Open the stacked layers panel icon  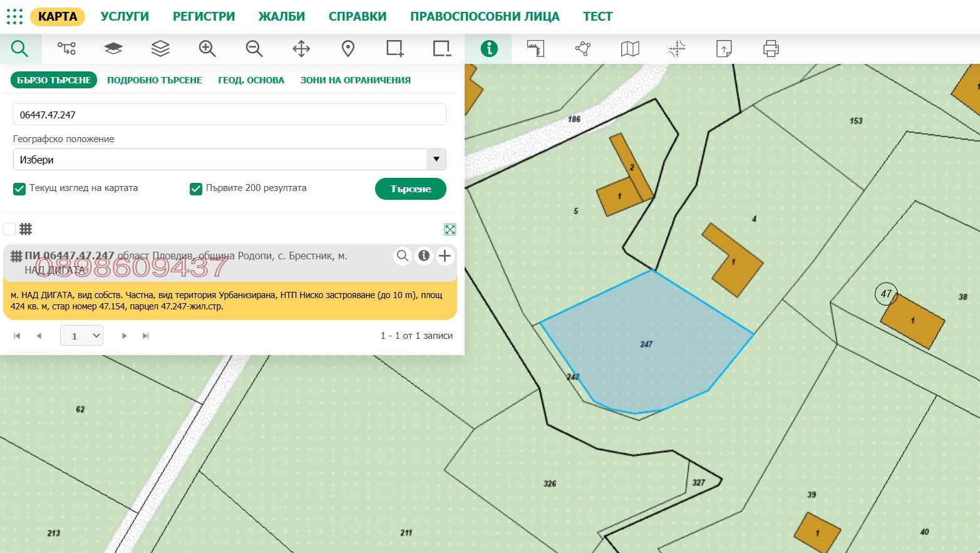pyautogui.click(x=160, y=49)
